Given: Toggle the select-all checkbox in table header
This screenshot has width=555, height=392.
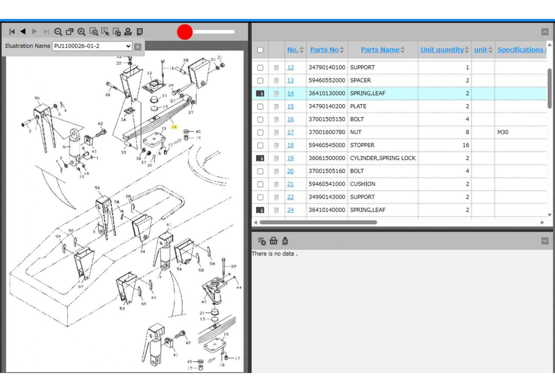Looking at the screenshot, I should [x=260, y=50].
